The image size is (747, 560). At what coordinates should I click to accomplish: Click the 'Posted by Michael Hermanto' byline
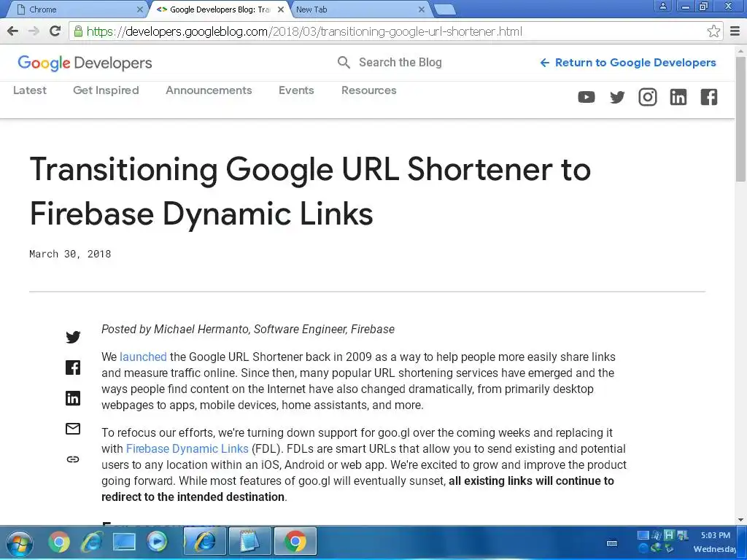coord(248,329)
